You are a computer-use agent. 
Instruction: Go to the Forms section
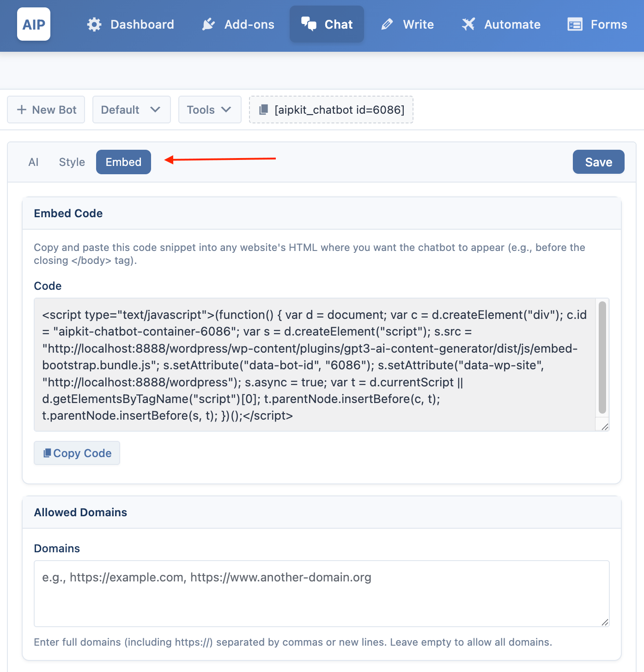pos(597,24)
